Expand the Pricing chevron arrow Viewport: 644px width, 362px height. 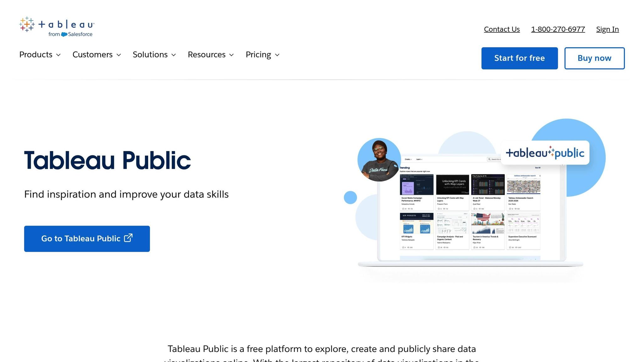point(277,55)
